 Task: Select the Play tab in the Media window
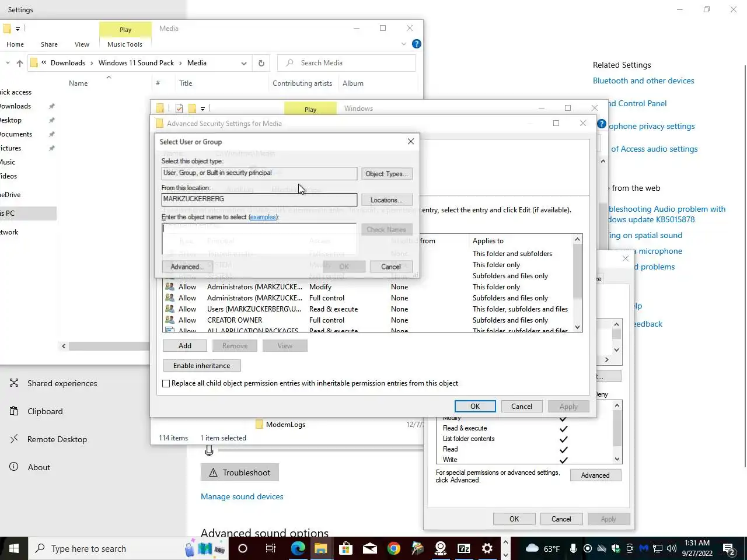(125, 29)
